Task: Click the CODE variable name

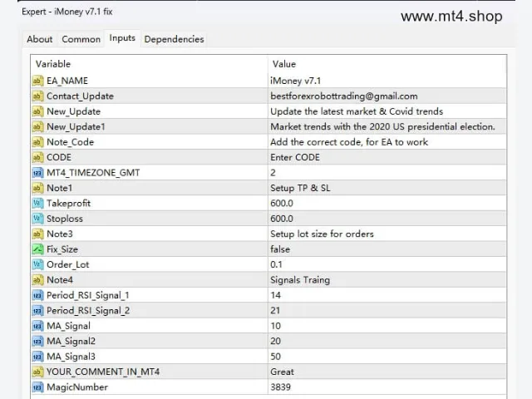Action: coord(59,157)
